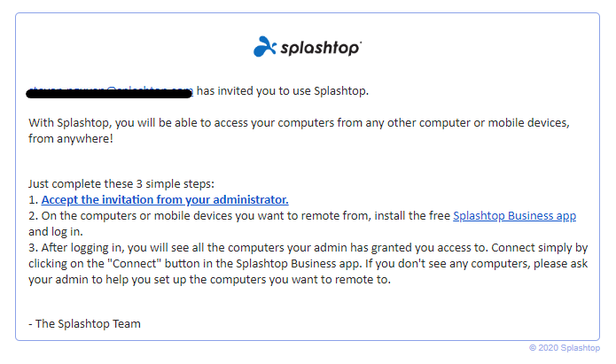Click the 'With Splashtop, you will be able' line

pyautogui.click(x=299, y=123)
